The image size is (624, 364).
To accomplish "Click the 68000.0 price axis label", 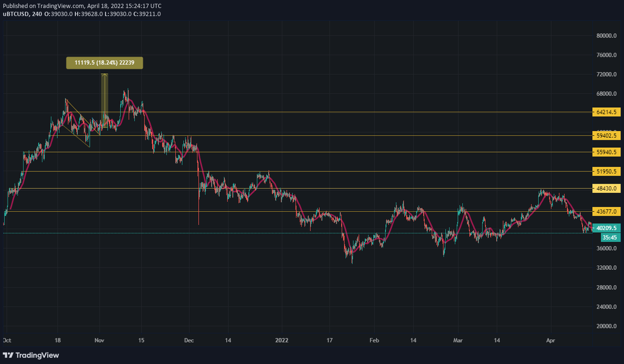I will [x=606, y=94].
